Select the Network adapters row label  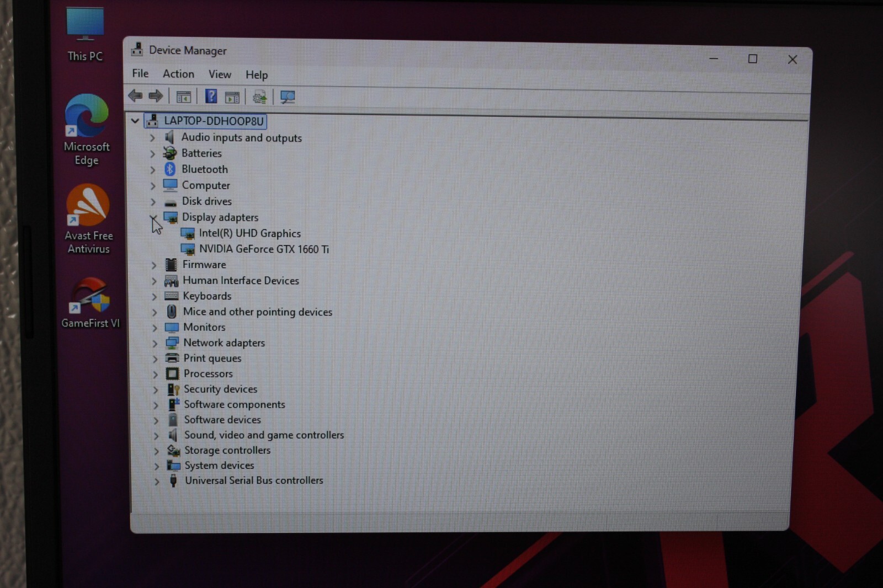pos(224,343)
